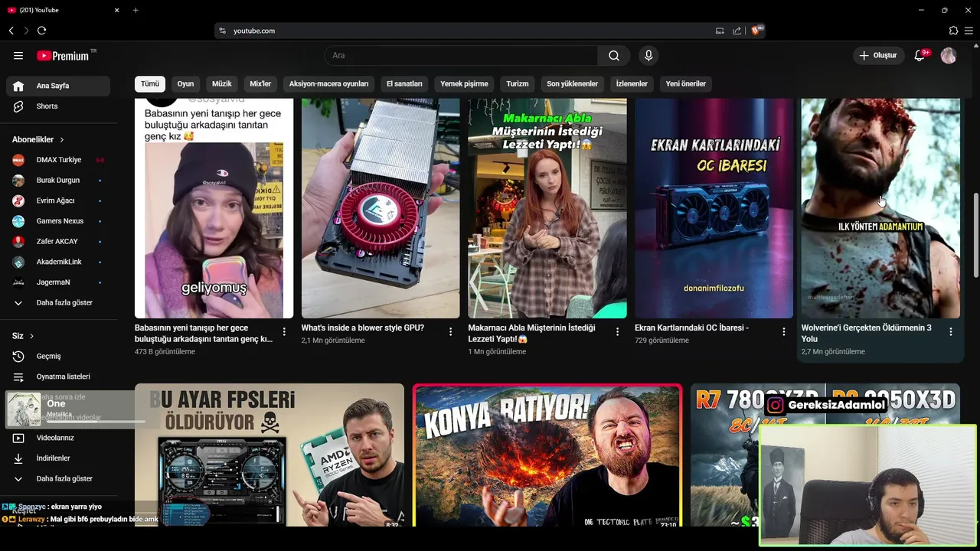Select the Yeni öneriler chip
Screen dimensions: 980x551
click(686, 83)
